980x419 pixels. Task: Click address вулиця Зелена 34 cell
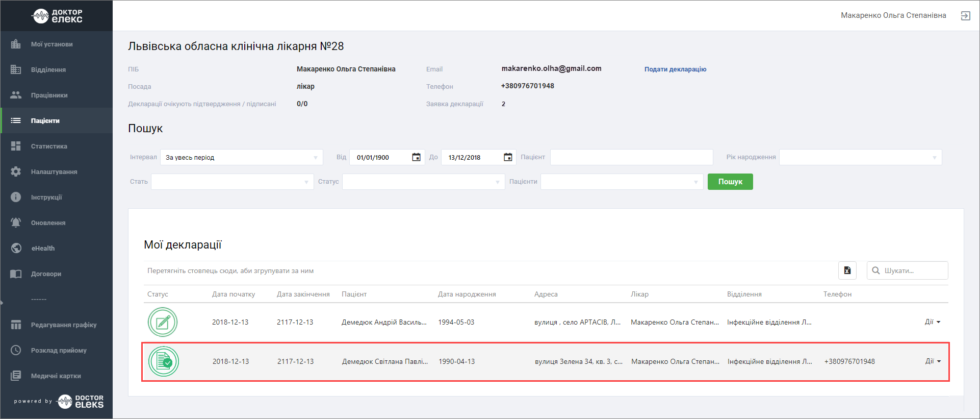579,361
